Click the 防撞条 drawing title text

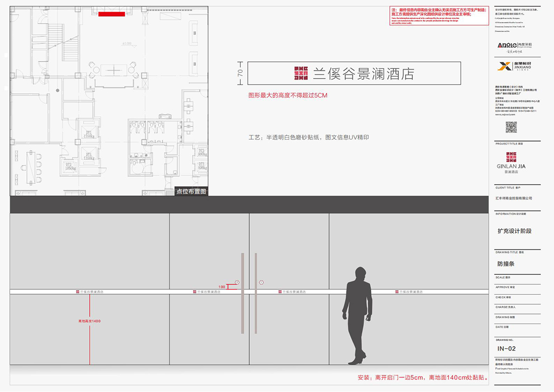click(x=506, y=264)
